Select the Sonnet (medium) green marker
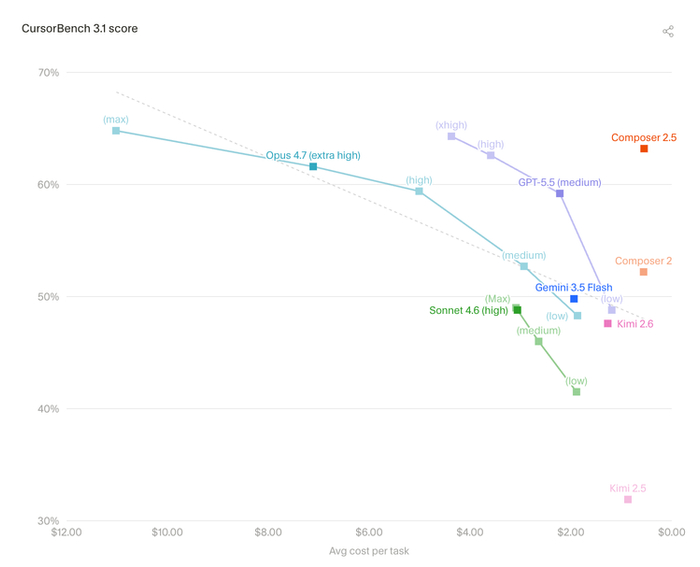Viewport: 700px width, 567px height. tap(539, 341)
